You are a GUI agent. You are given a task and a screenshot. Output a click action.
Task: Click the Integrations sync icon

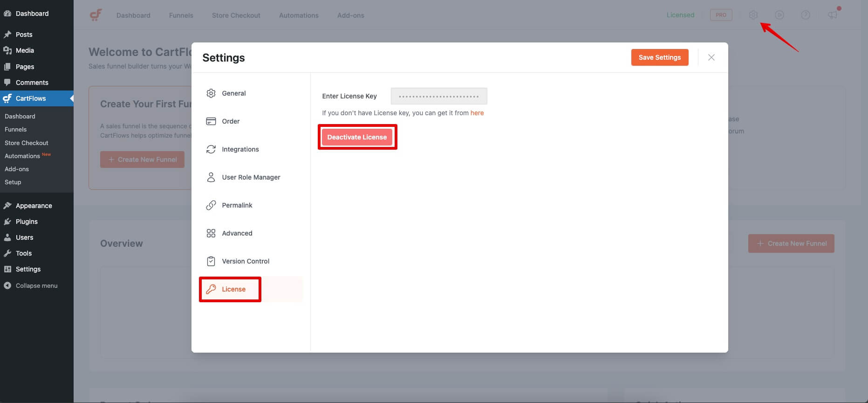pos(211,149)
